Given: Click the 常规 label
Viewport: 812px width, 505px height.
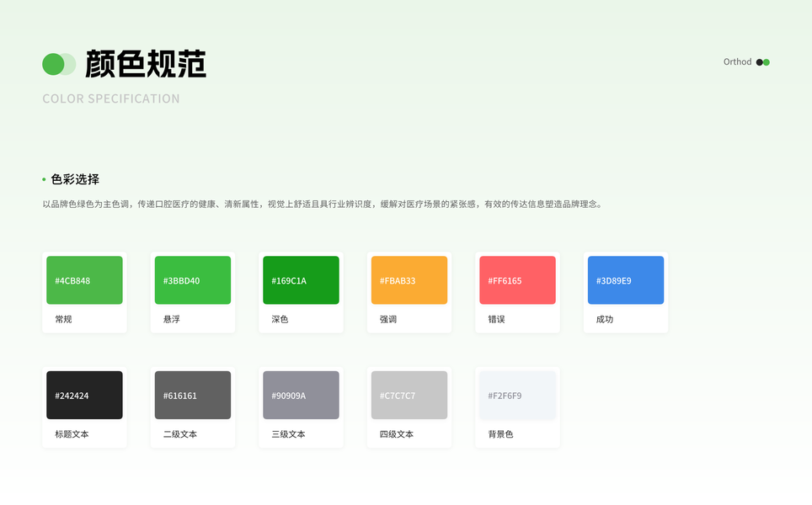Looking at the screenshot, I should point(63,319).
